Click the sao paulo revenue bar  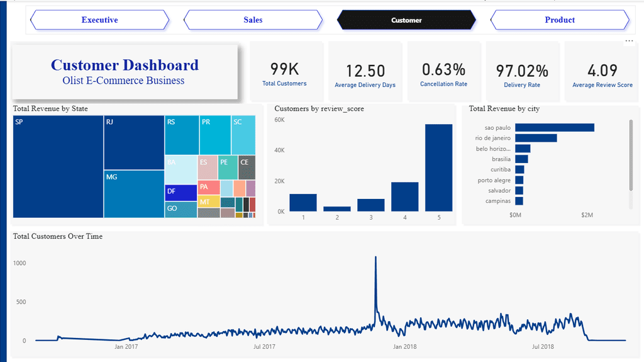(x=555, y=128)
